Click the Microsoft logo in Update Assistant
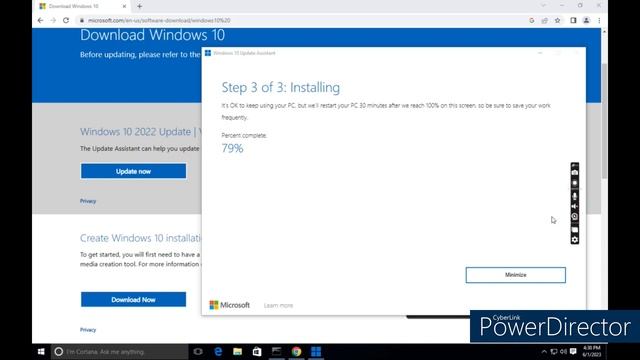The width and height of the screenshot is (640, 360). tap(229, 305)
